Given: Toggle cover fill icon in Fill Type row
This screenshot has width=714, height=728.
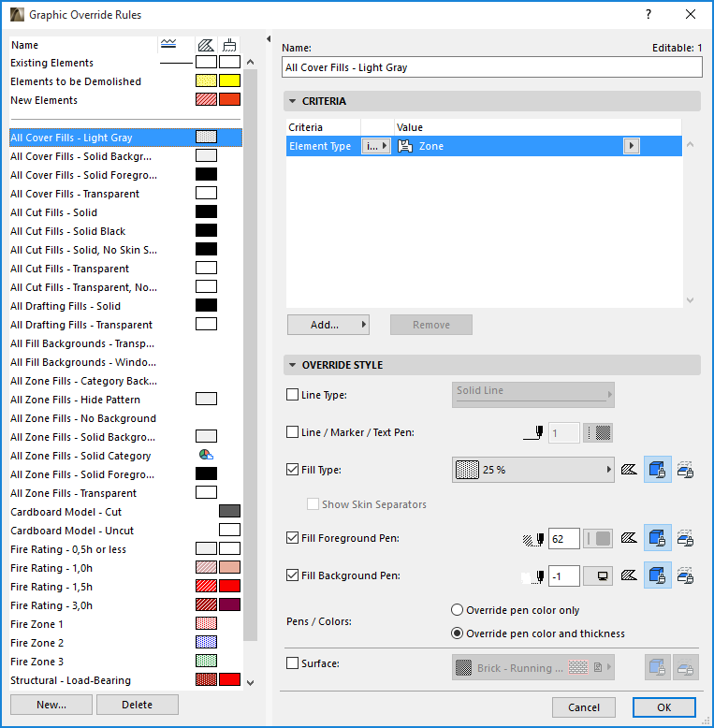Looking at the screenshot, I should [x=657, y=470].
